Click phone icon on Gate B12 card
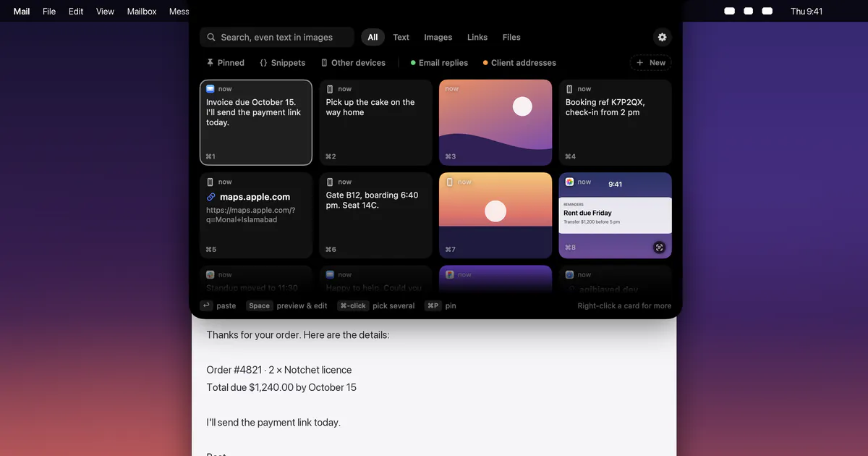 click(x=330, y=182)
